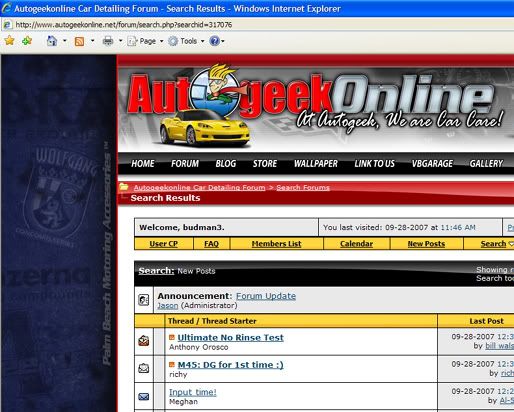
Task: Click the Print icon
Action: [108, 41]
